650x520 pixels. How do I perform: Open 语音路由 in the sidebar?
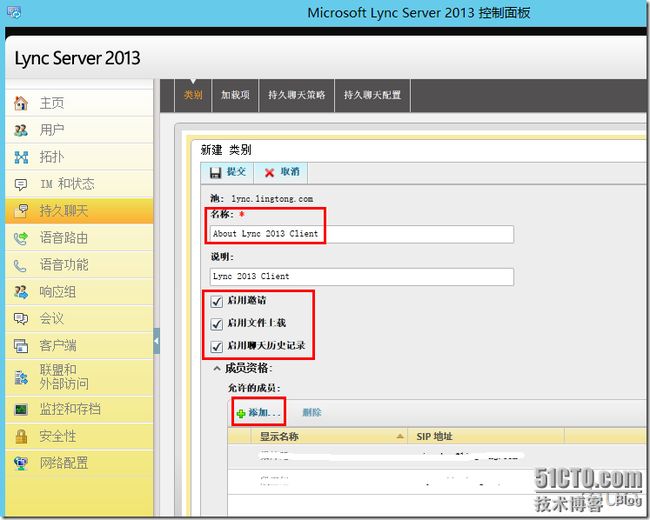(x=79, y=238)
